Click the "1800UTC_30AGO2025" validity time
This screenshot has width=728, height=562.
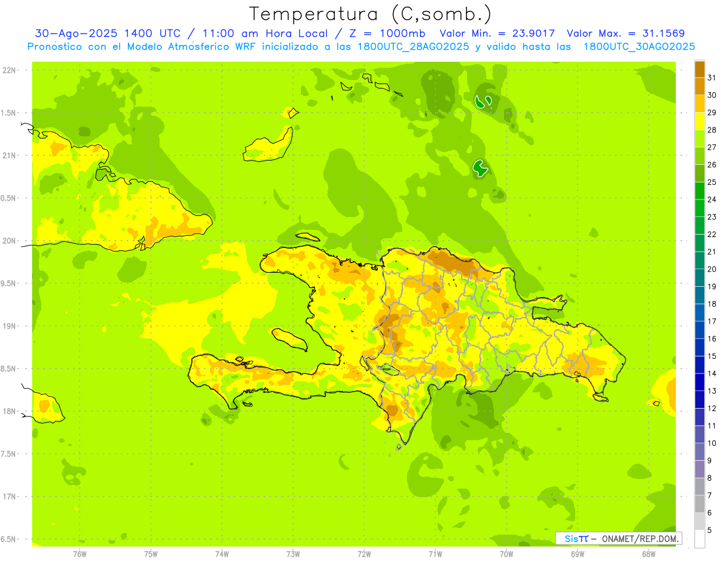tap(639, 47)
